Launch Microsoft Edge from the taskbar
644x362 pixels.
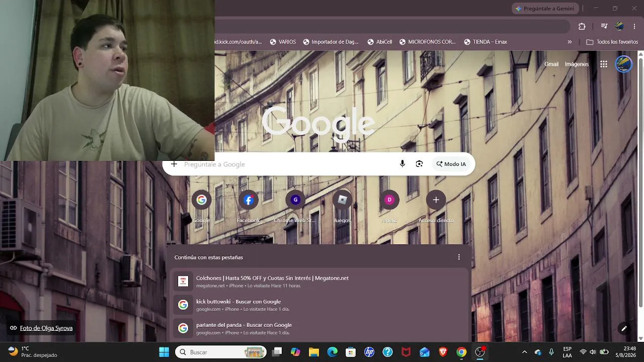tap(333, 352)
